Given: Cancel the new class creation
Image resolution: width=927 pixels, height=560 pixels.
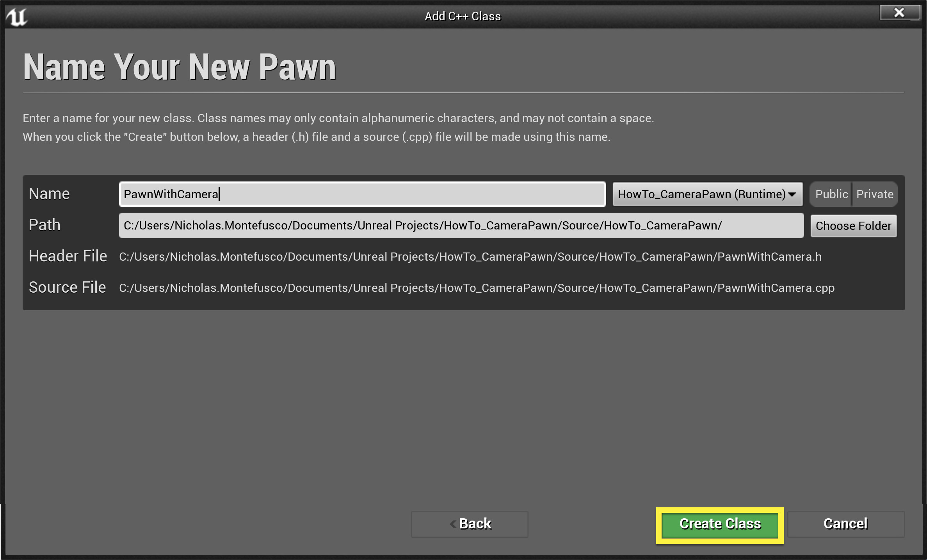Looking at the screenshot, I should (x=845, y=524).
